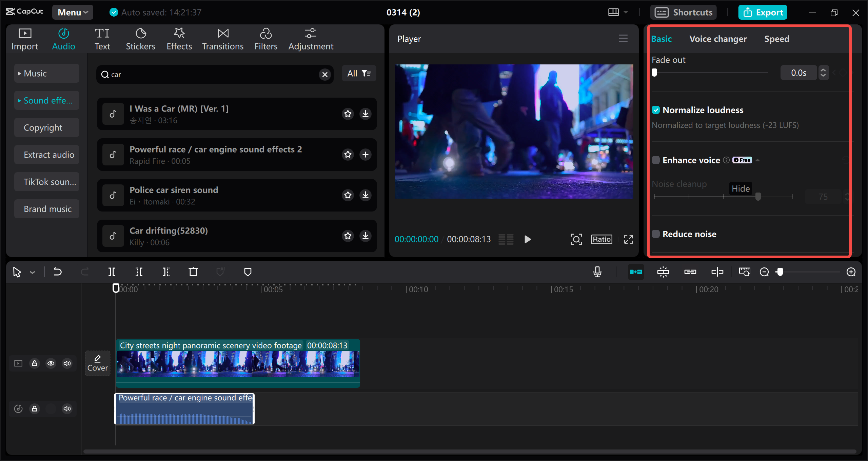Toggle Normalize loudness checkbox on
This screenshot has height=461, width=868.
point(656,110)
